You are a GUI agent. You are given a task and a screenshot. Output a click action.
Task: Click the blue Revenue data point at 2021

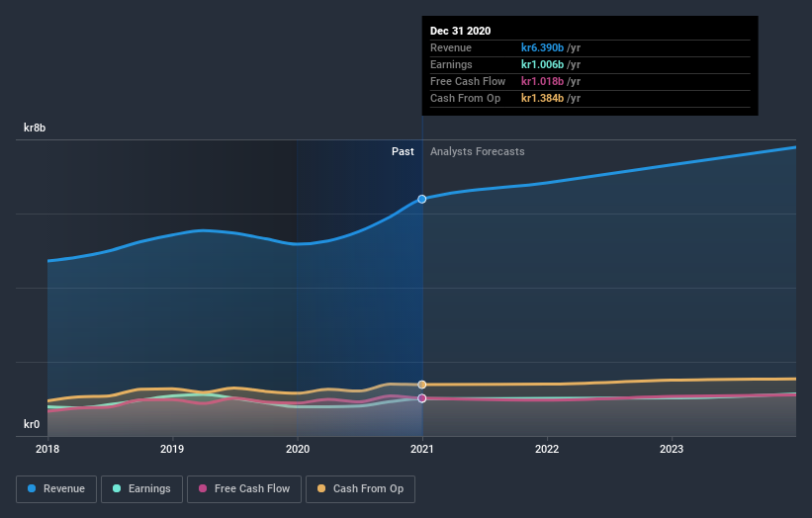[x=422, y=200]
